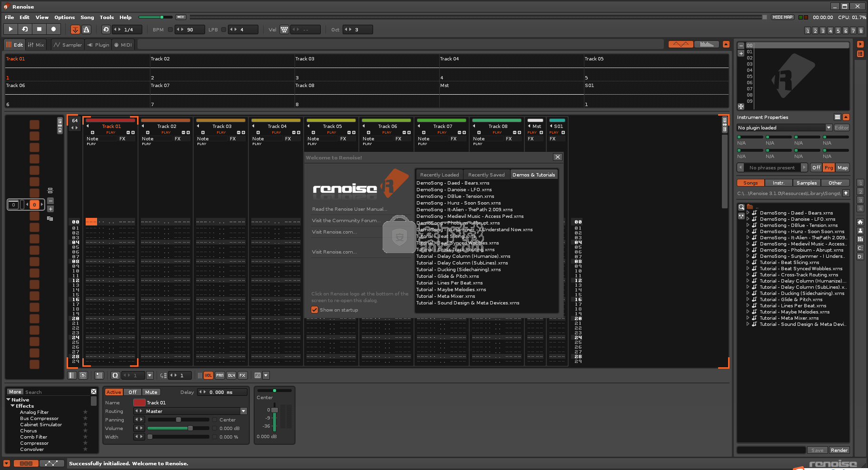This screenshot has width=868, height=470.
Task: Open Visit the Community Forum link
Action: tap(346, 220)
